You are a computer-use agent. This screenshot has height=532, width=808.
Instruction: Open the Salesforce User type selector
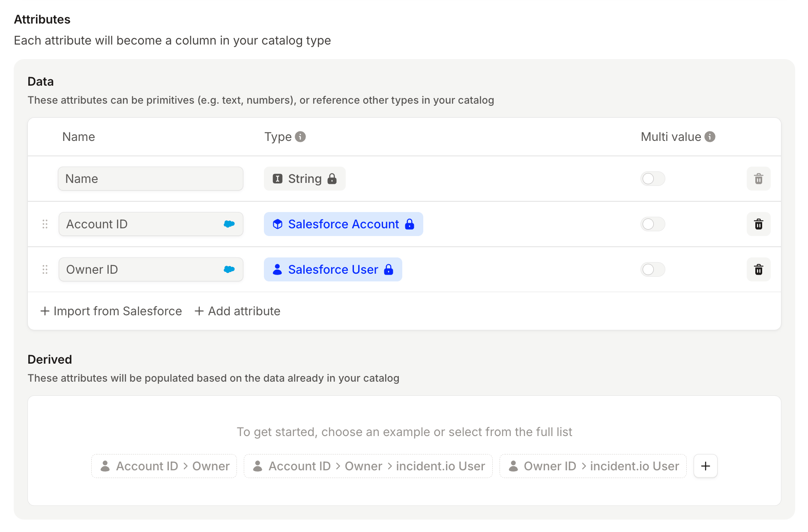[x=333, y=269]
